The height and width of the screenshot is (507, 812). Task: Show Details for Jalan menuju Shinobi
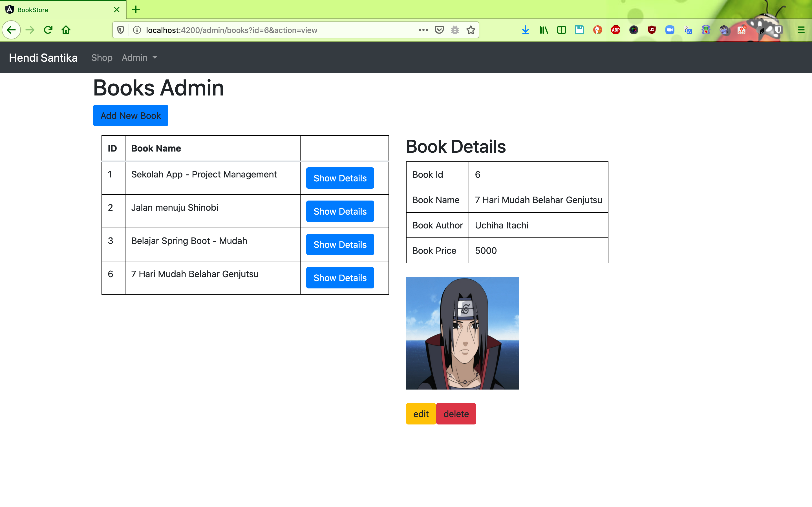pyautogui.click(x=340, y=211)
